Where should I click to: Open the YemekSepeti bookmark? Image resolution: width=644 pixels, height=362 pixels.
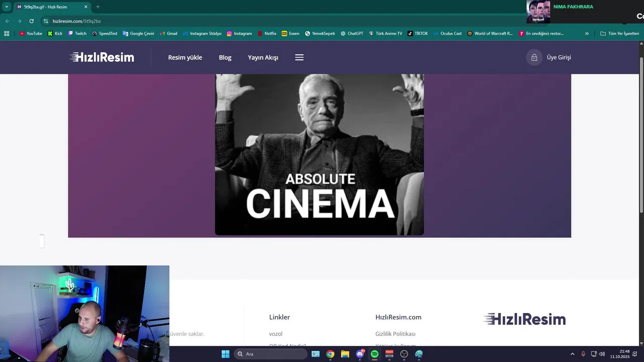[x=320, y=33]
